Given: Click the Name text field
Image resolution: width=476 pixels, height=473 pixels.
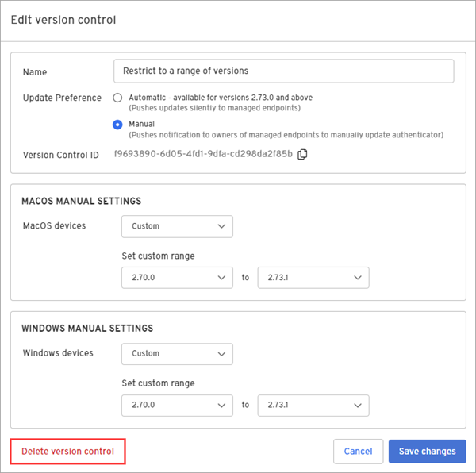Looking at the screenshot, I should click(x=283, y=71).
